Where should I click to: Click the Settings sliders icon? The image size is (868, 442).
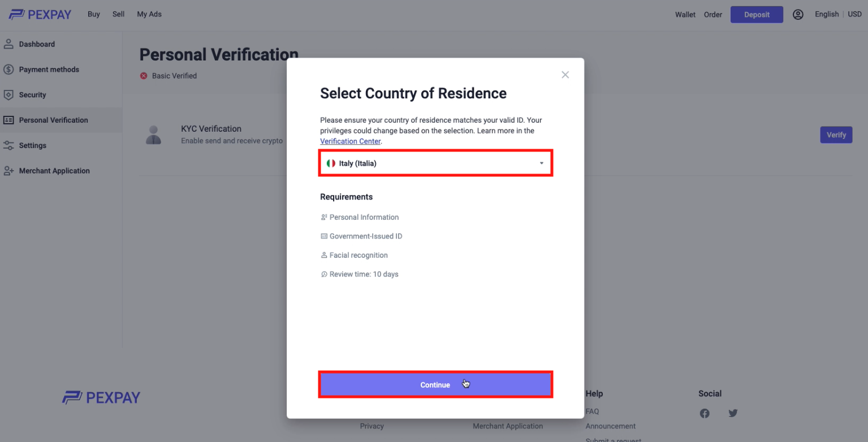click(x=8, y=145)
